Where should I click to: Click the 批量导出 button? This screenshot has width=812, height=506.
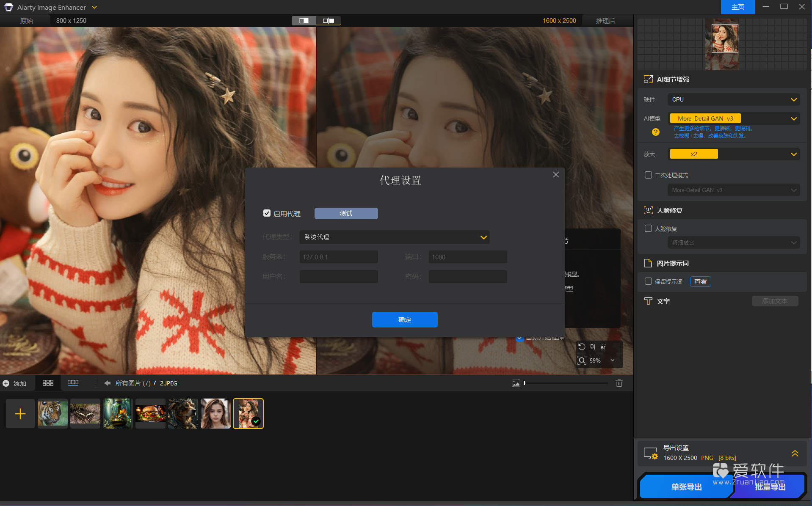[x=770, y=487]
